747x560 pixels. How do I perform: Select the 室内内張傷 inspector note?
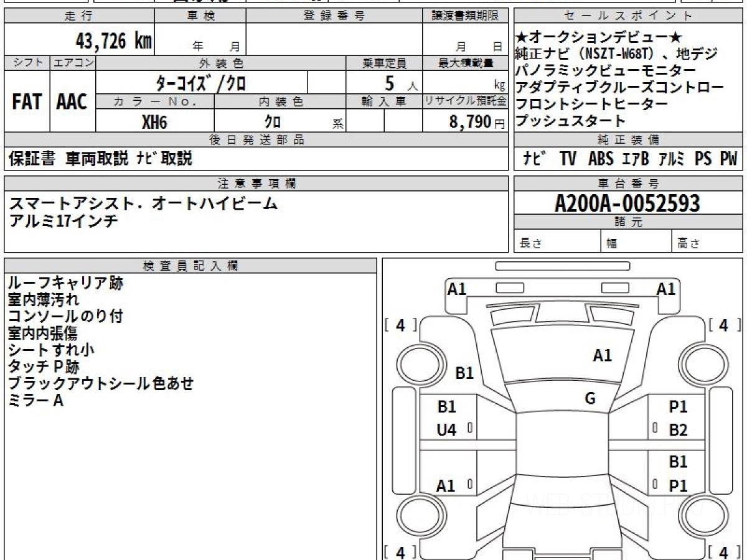[x=42, y=334]
